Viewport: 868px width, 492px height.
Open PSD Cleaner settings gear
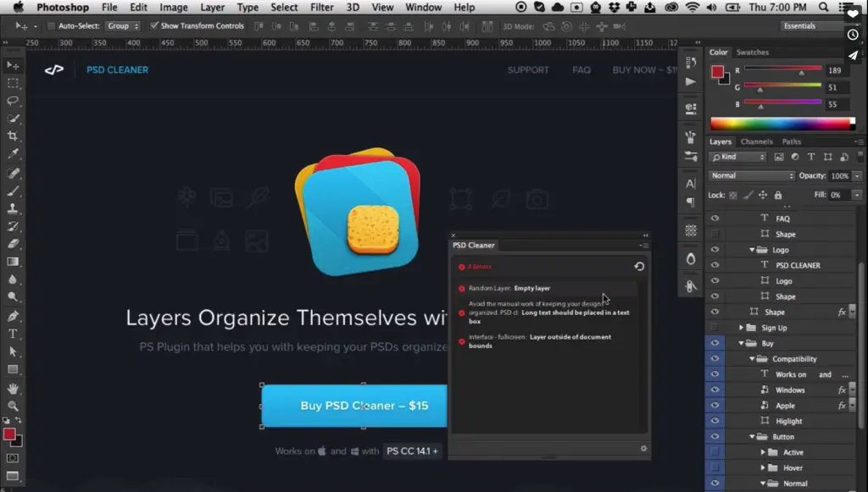(x=643, y=448)
